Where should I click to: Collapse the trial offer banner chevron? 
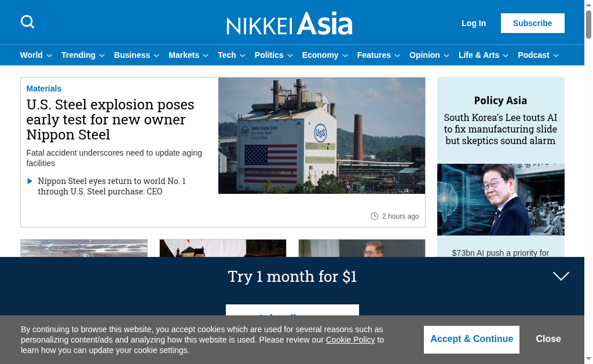tap(561, 276)
